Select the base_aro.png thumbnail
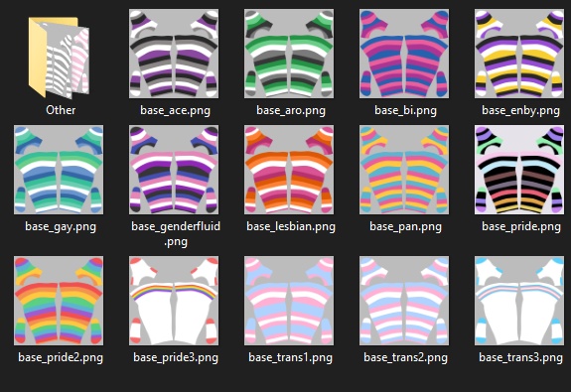 [289, 54]
